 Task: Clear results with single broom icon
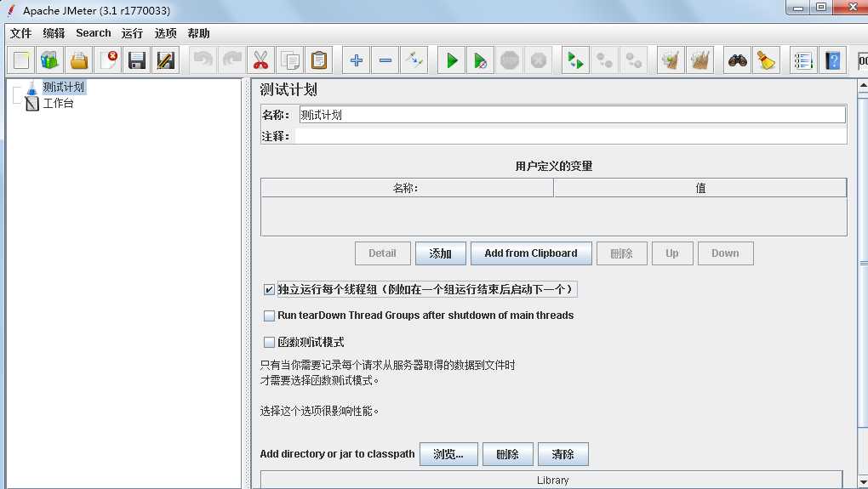pyautogui.click(x=671, y=60)
